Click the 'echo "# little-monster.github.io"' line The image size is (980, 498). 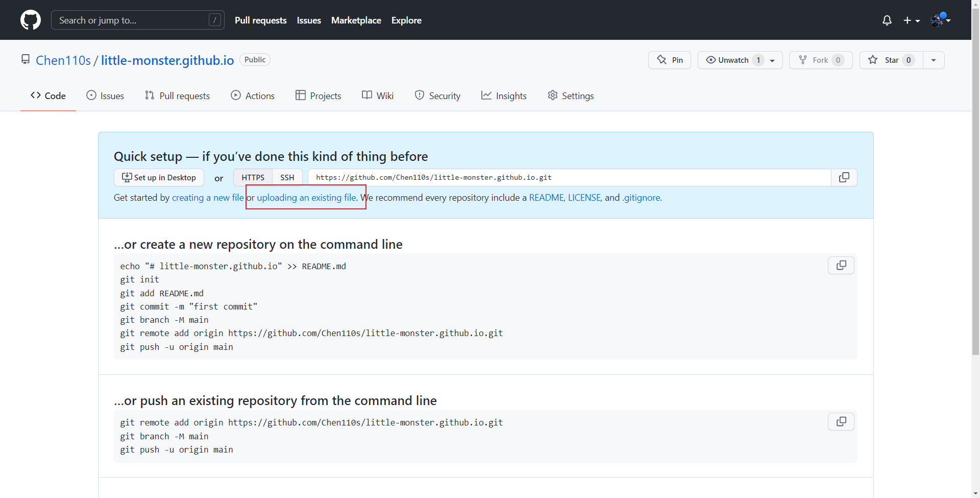[x=233, y=266]
